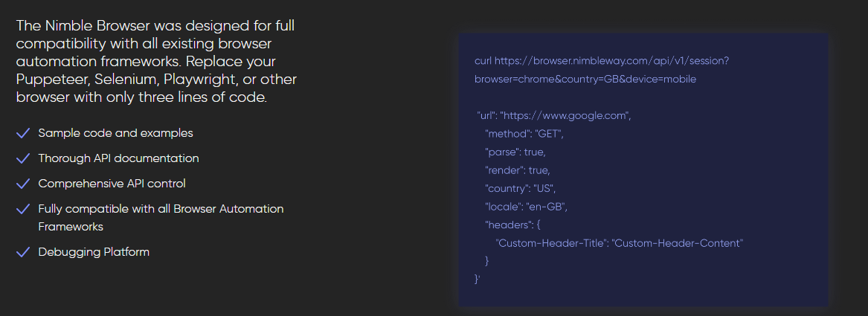Click the "render": true code line
This screenshot has height=316, width=868.
pyautogui.click(x=518, y=170)
